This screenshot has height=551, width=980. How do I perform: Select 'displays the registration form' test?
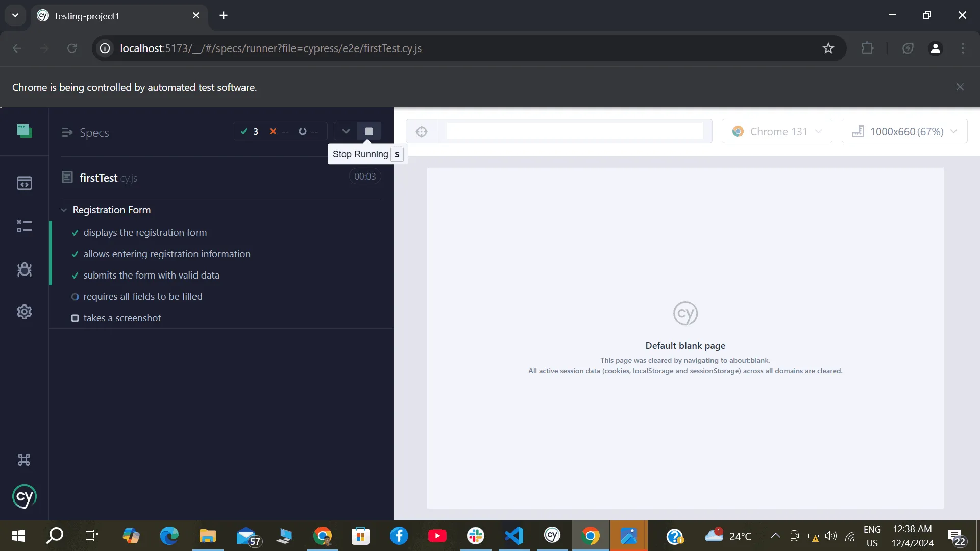pos(145,232)
